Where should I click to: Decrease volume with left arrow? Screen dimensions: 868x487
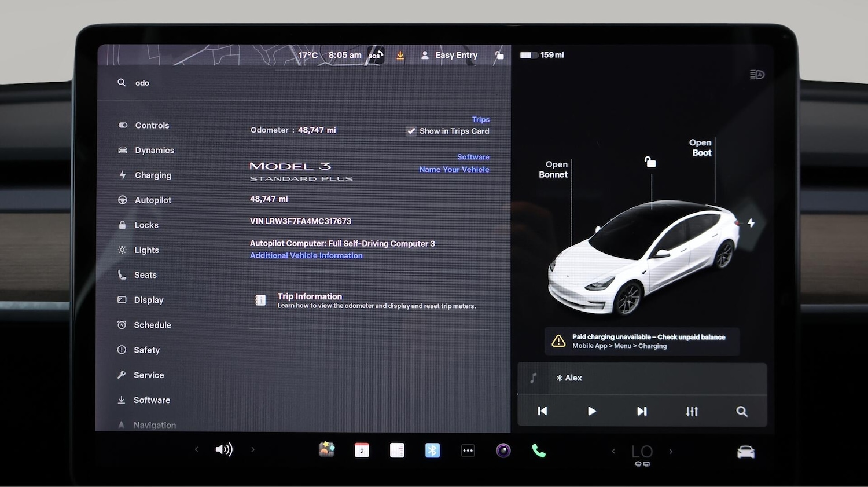197,449
